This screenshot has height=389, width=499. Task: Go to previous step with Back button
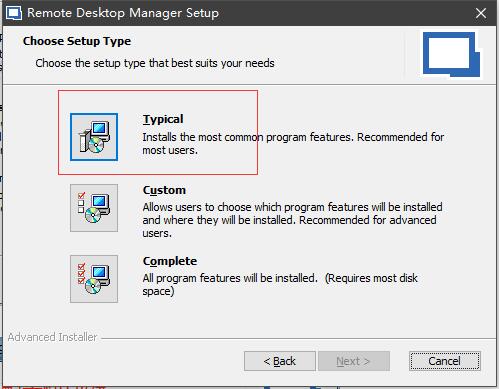point(280,361)
